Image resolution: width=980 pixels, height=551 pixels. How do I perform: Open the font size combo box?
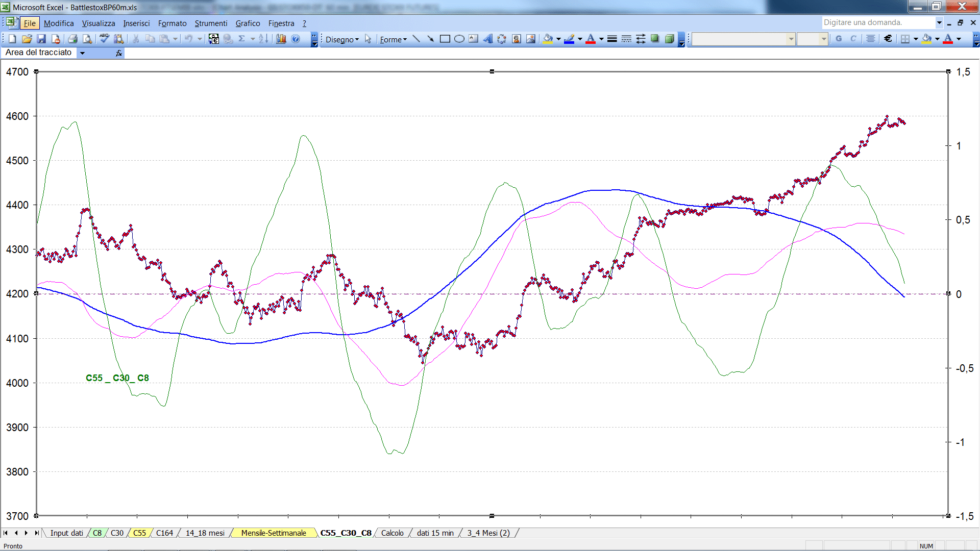tap(812, 39)
